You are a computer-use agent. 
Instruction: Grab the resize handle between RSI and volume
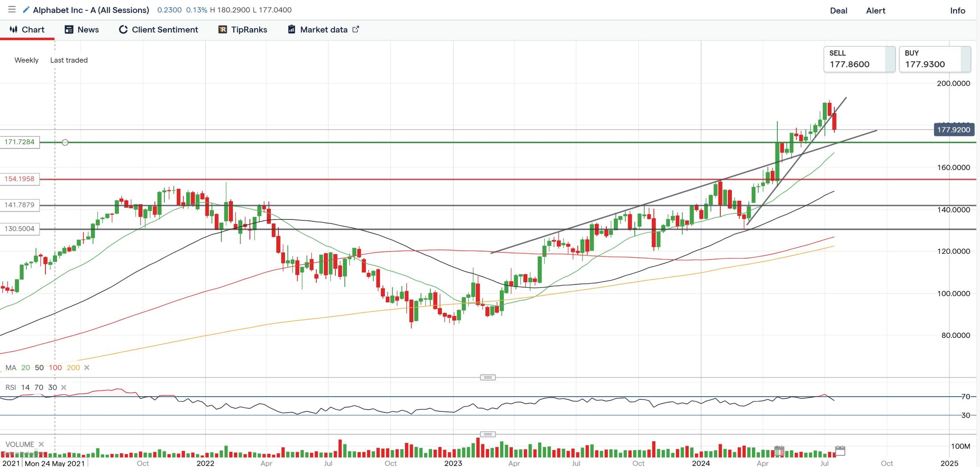488,434
